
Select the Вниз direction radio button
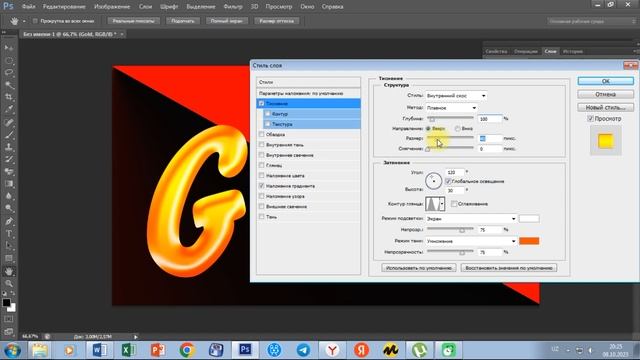(x=458, y=129)
